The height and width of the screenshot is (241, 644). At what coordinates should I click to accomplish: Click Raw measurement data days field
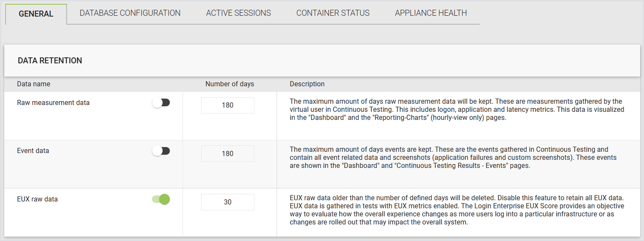point(228,105)
